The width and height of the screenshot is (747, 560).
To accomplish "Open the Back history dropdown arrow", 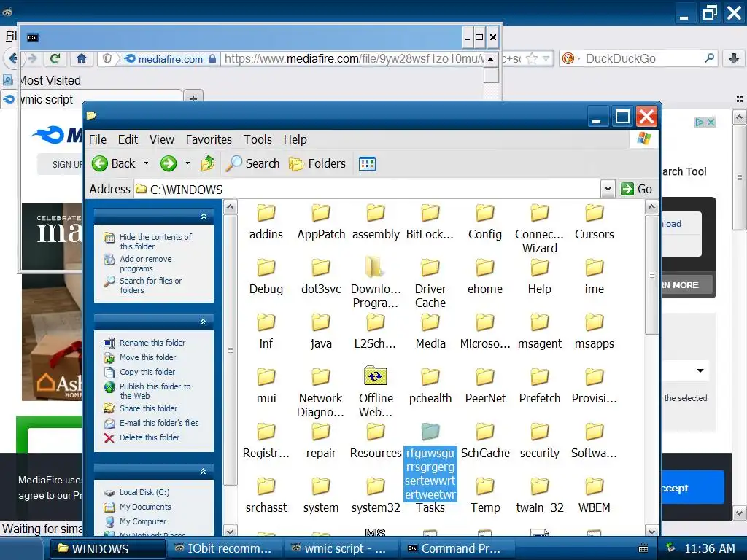I will (x=146, y=163).
